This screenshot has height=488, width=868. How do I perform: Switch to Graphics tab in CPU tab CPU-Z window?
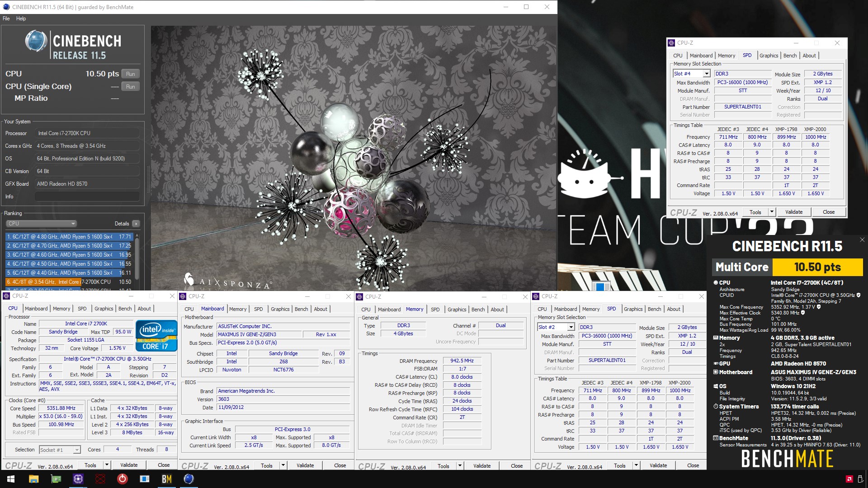click(104, 309)
